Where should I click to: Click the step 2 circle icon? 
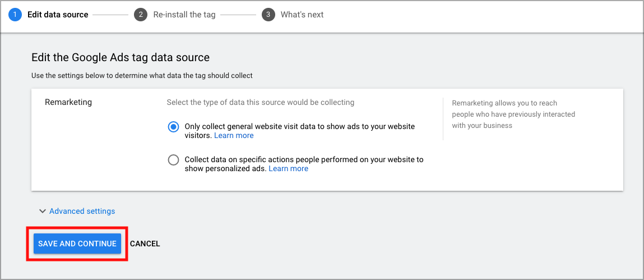[141, 15]
